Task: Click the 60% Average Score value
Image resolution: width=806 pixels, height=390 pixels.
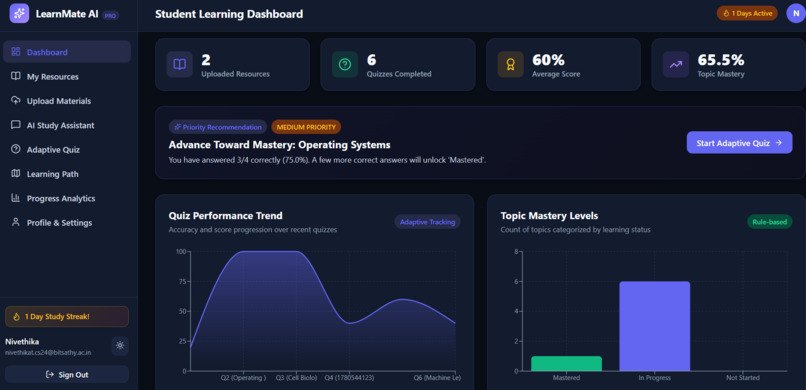Action: tap(548, 60)
